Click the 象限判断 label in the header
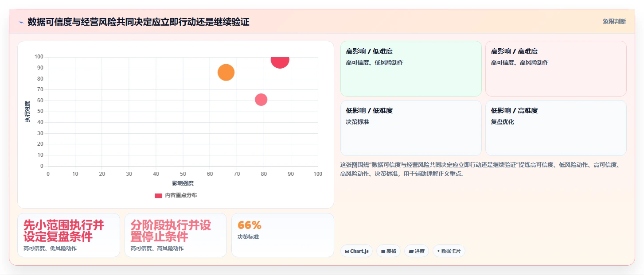This screenshot has height=275, width=644. [x=614, y=21]
